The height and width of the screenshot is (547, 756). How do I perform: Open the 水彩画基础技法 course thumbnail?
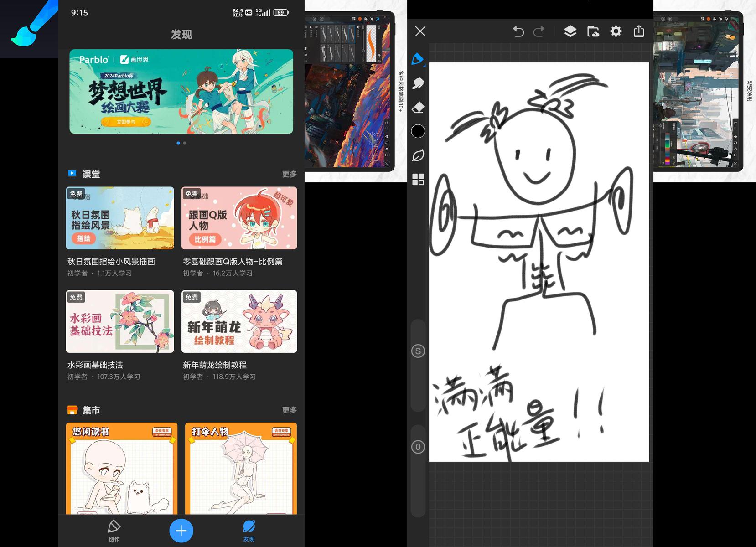[x=120, y=321]
